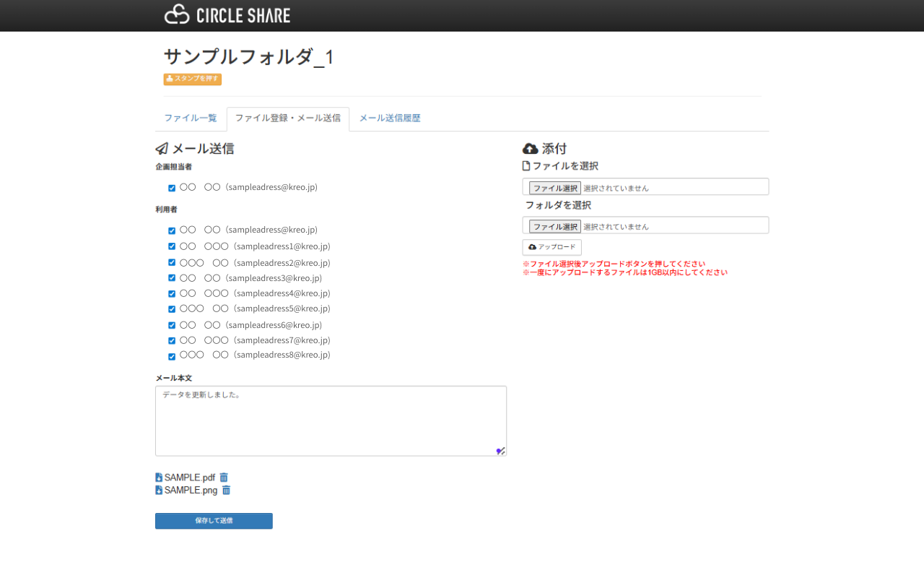Deselect the sampleadress8@kreo.jp recipient
Viewport: 924px width, 578px height.
[x=172, y=356]
